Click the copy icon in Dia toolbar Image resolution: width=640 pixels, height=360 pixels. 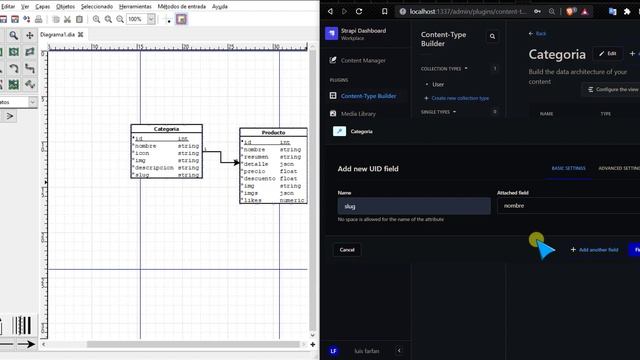pos(56,19)
